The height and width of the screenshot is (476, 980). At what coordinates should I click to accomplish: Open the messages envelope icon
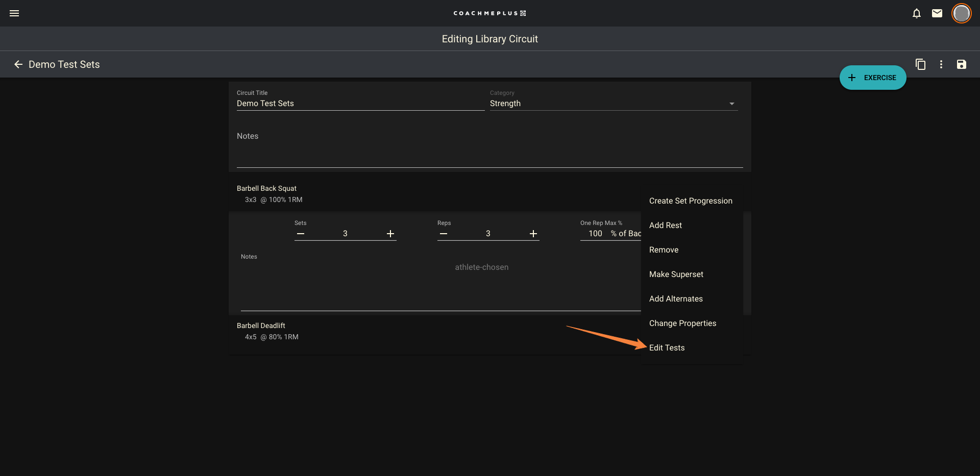[937, 13]
